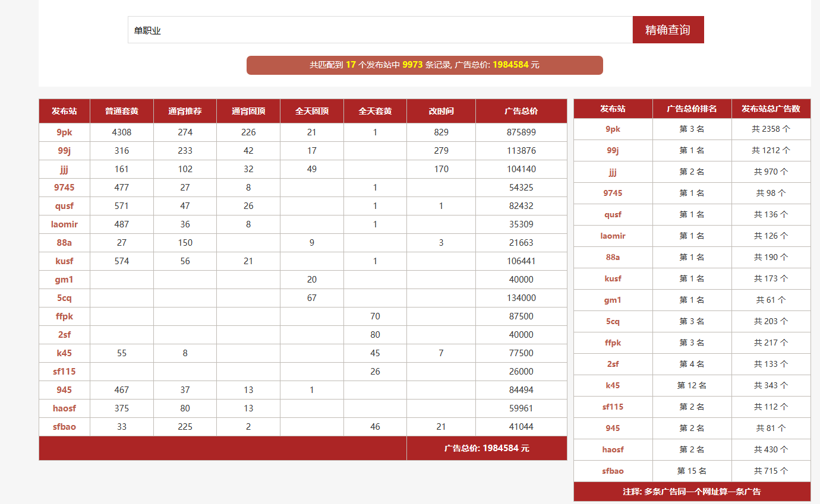Viewport: 820px width, 504px height.
Task: Open the 99j link in the ranking table
Action: point(613,150)
